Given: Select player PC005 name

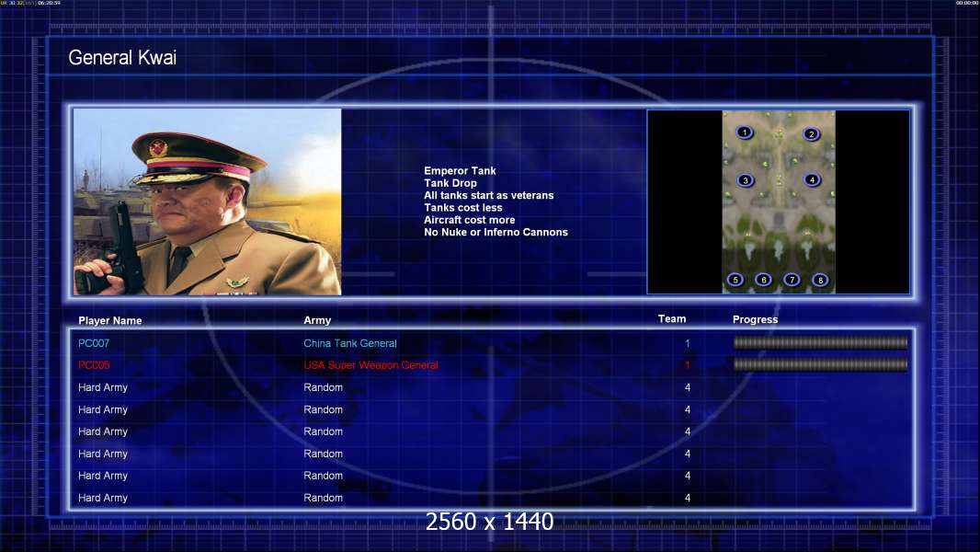Looking at the screenshot, I should (x=94, y=365).
